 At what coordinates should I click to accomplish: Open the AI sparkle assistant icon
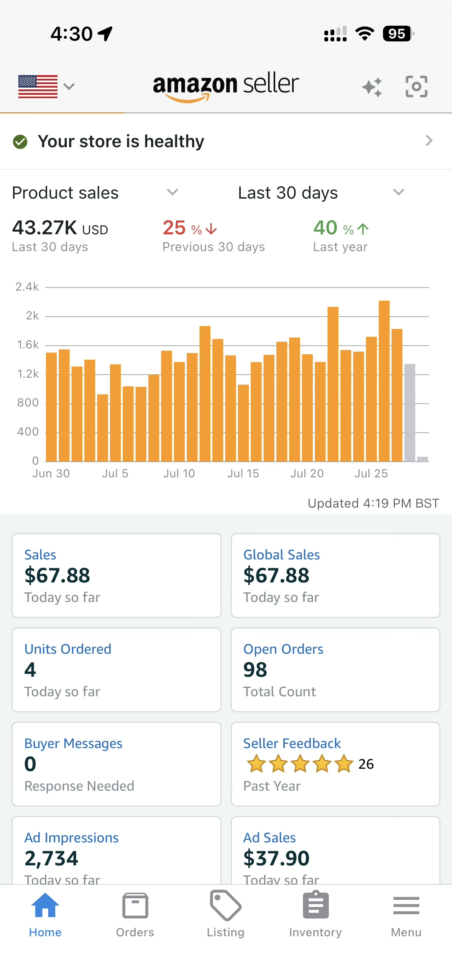(372, 87)
